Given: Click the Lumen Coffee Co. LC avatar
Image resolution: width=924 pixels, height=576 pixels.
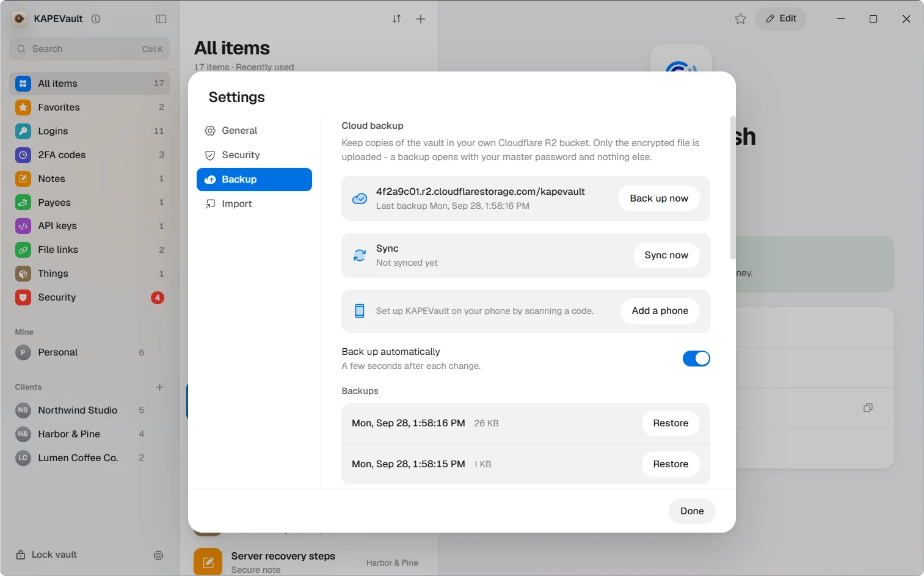Looking at the screenshot, I should point(23,458).
